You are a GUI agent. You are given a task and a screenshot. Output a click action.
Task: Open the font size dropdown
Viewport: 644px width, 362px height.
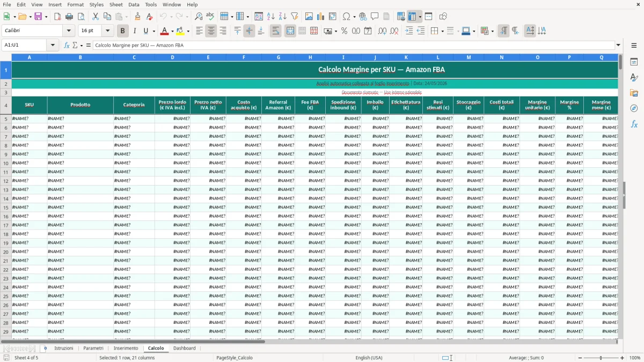107,31
